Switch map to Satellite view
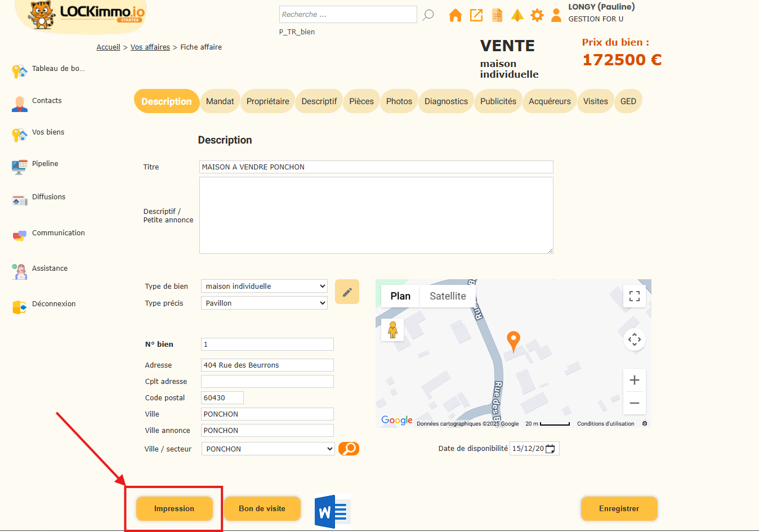The width and height of the screenshot is (759, 532). [448, 296]
